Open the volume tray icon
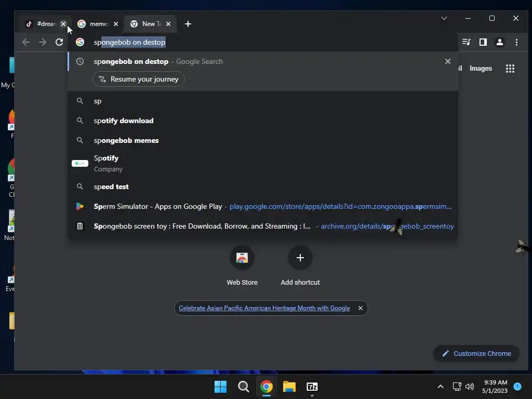Image resolution: width=532 pixels, height=399 pixels. click(470, 387)
